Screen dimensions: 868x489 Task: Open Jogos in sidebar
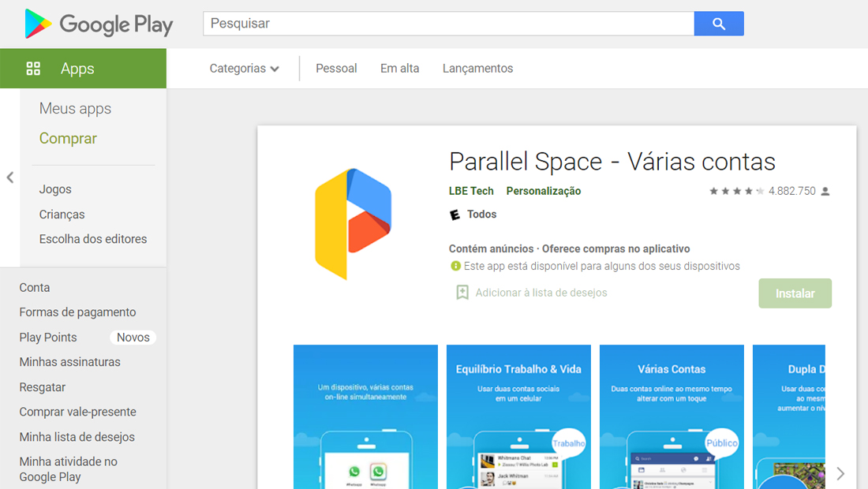click(55, 189)
